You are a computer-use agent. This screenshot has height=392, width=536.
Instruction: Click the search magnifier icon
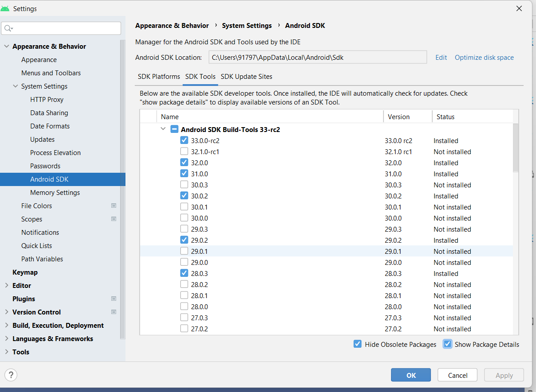8,28
